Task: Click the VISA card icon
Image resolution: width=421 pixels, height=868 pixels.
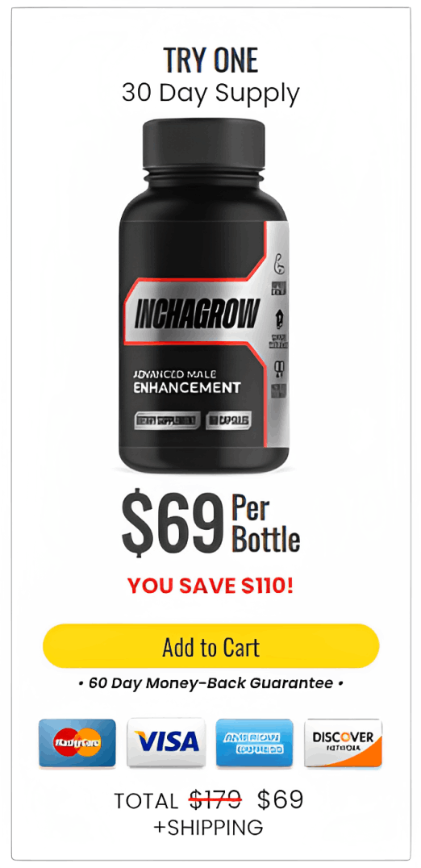Action: [166, 743]
